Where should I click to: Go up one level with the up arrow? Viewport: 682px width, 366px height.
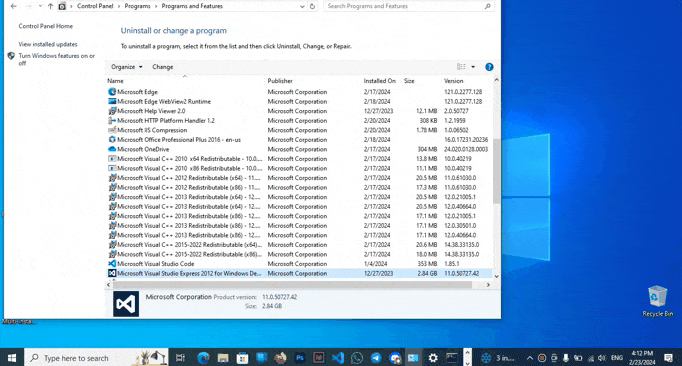tap(50, 6)
